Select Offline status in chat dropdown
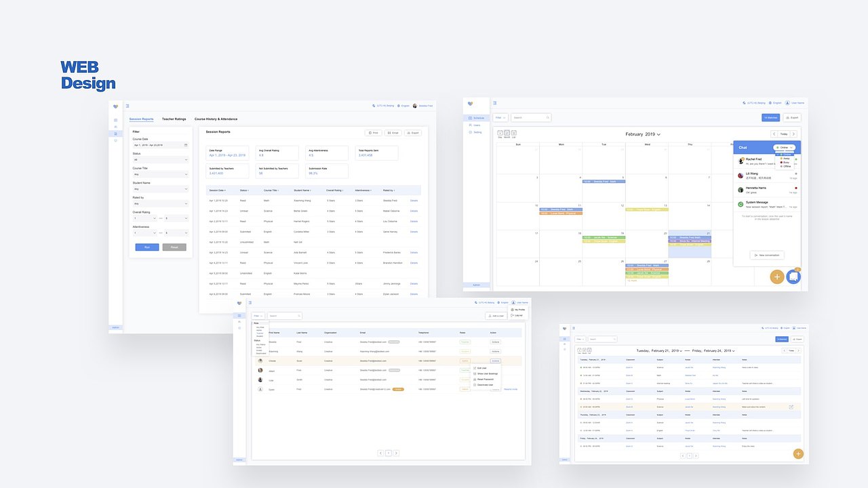 [x=786, y=166]
